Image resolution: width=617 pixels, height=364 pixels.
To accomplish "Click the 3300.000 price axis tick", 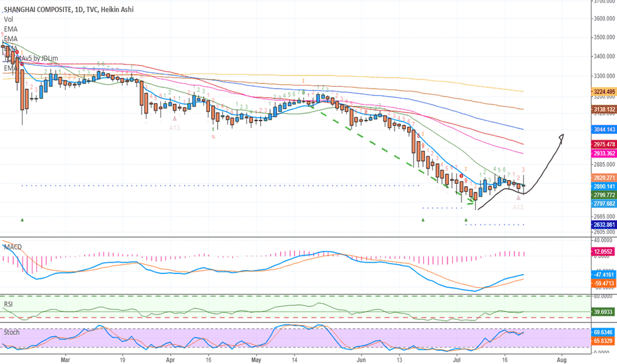I will pyautogui.click(x=604, y=75).
